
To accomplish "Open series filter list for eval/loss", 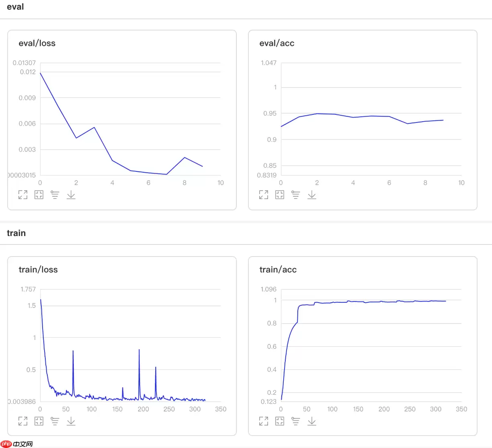I will (55, 195).
